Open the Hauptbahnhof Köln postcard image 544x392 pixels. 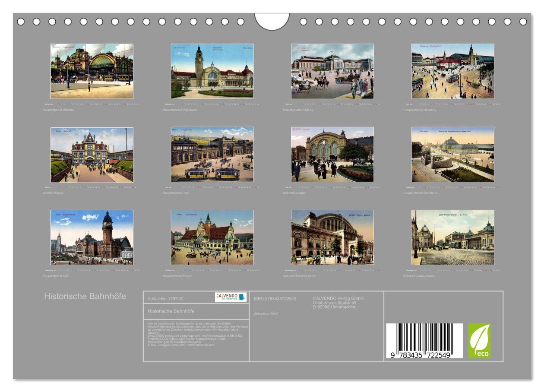click(92, 237)
